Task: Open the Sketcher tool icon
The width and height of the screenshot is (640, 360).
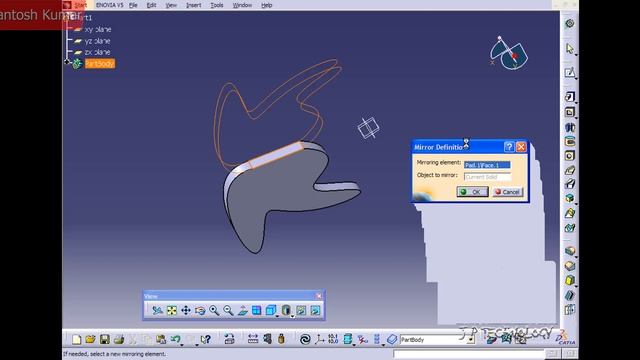Action: 569,72
